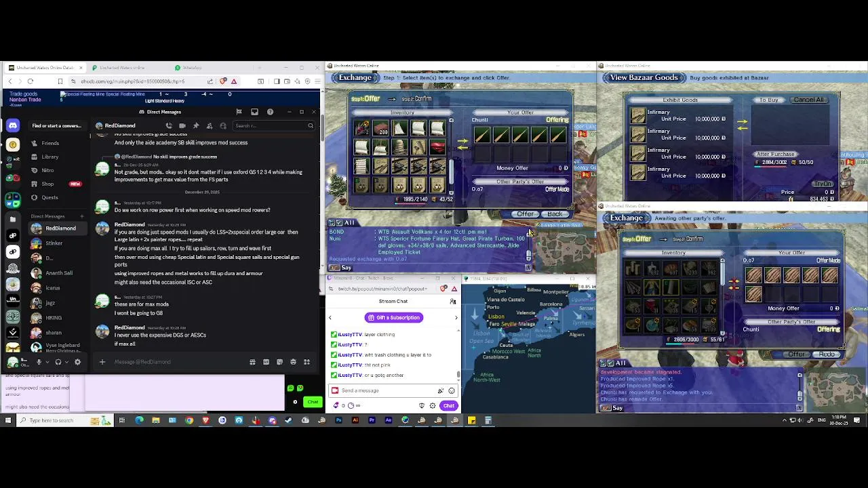Viewport: 868px width, 488px height.
Task: Start a voice call with RedDiamond
Action: [x=169, y=125]
